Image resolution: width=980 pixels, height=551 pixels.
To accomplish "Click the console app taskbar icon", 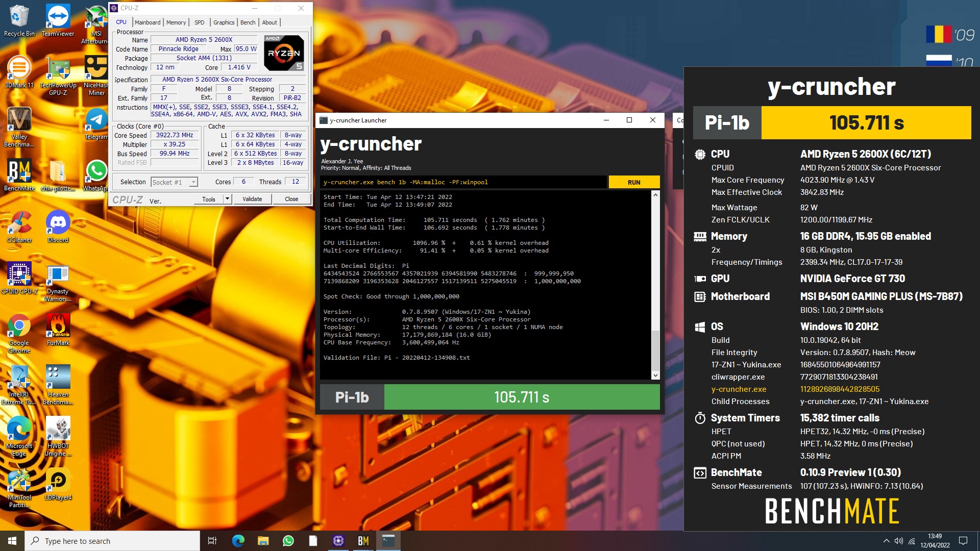I will pos(388,541).
